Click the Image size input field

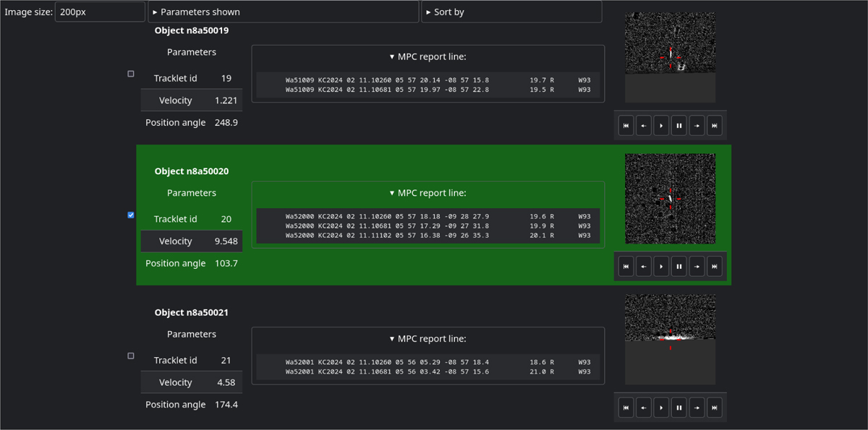coord(100,12)
